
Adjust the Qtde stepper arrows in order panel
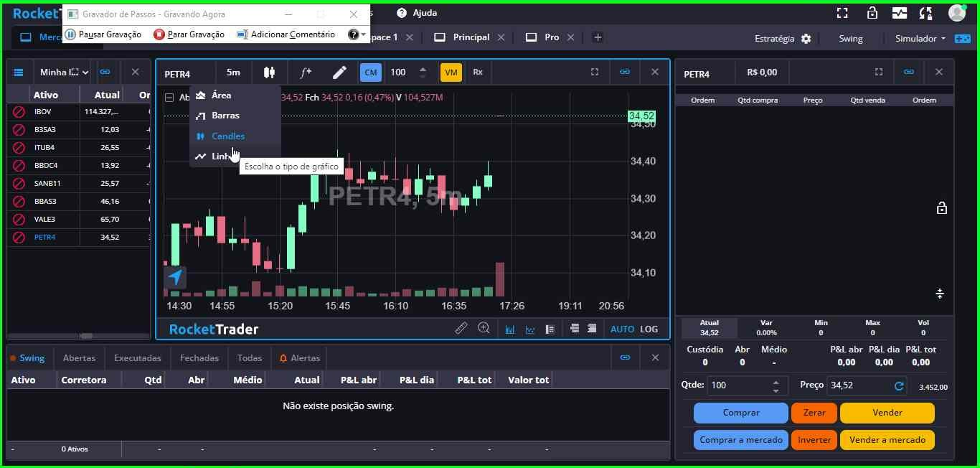(x=776, y=386)
